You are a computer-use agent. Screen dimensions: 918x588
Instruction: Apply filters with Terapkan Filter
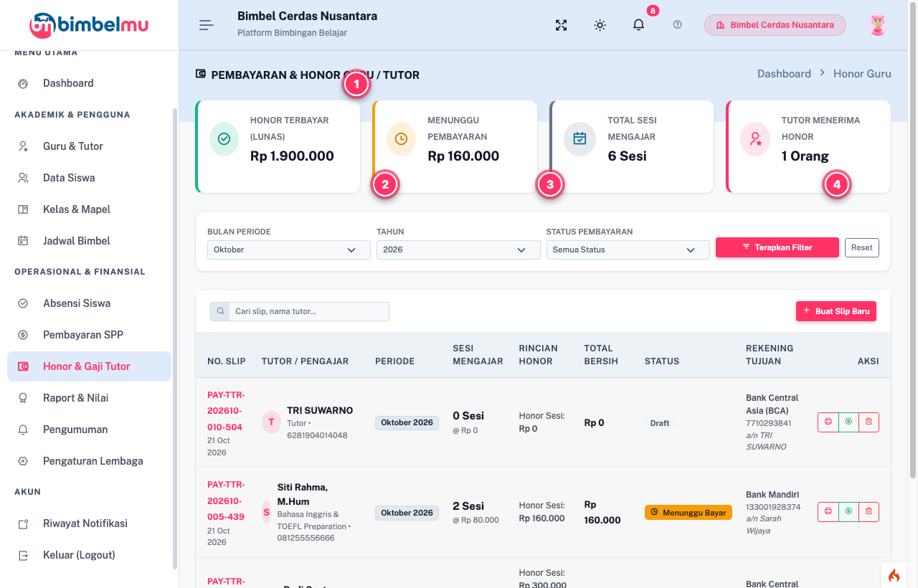pos(777,247)
